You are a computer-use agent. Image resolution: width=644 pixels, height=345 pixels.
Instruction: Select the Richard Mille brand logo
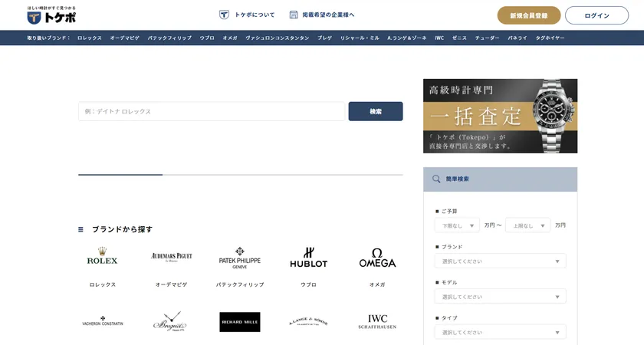pos(240,322)
